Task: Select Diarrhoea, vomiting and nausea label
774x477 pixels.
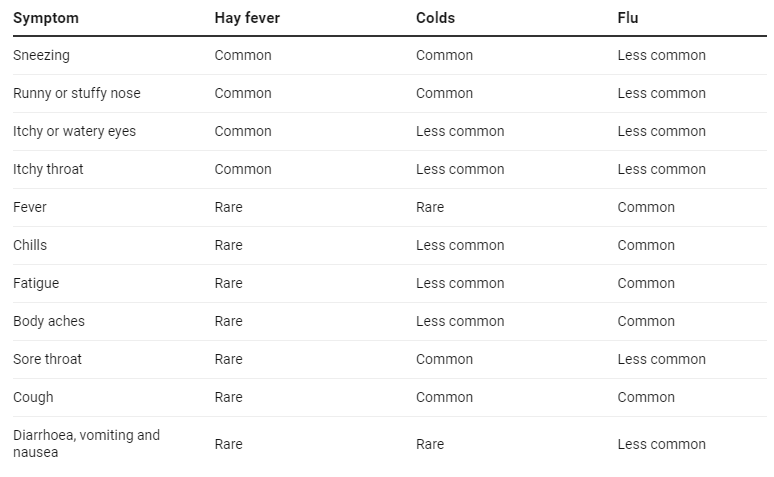Action: [86, 444]
